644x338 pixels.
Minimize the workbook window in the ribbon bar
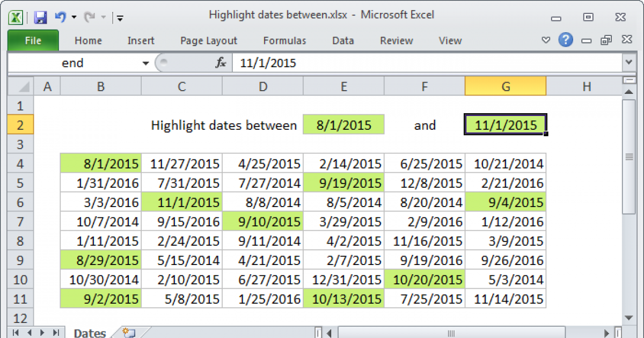coord(587,41)
